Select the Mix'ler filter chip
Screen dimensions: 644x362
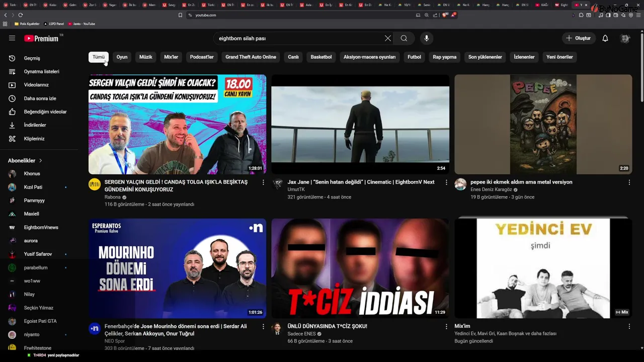pos(171,57)
